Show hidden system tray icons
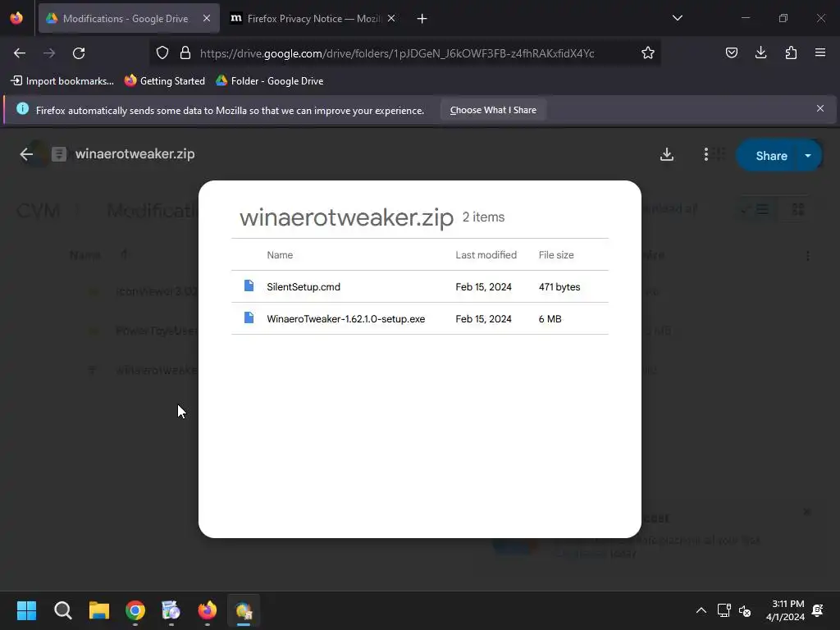 (x=701, y=610)
